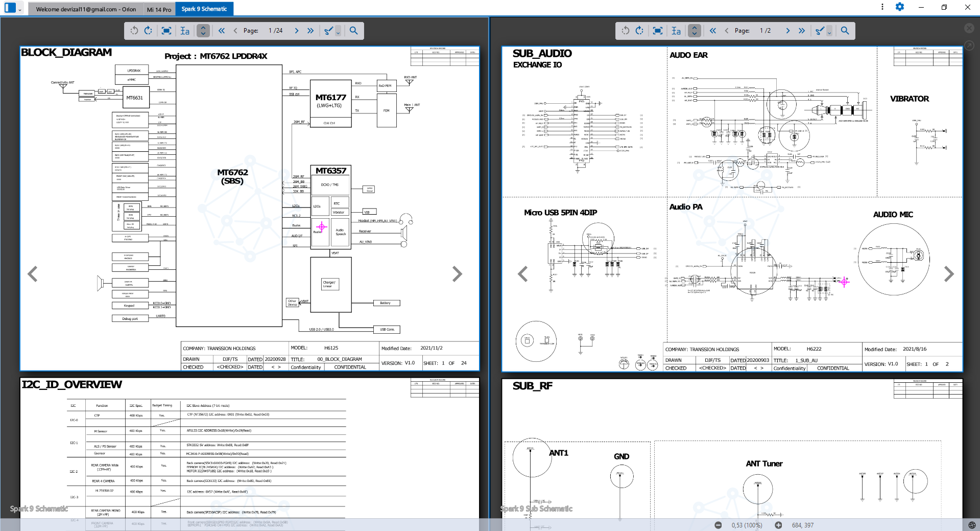Viewport: 980px width, 531px height.
Task: Activate text select tool in right viewer
Action: coord(676,31)
